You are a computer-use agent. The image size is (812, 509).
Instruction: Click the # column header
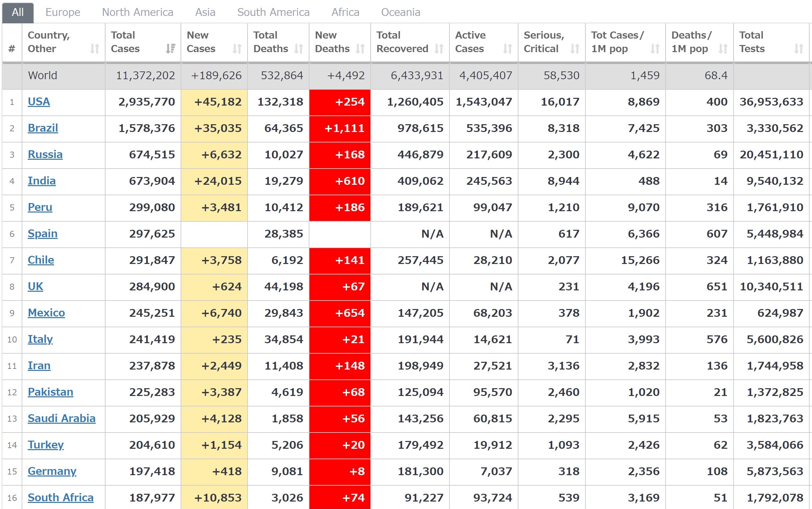(12, 42)
